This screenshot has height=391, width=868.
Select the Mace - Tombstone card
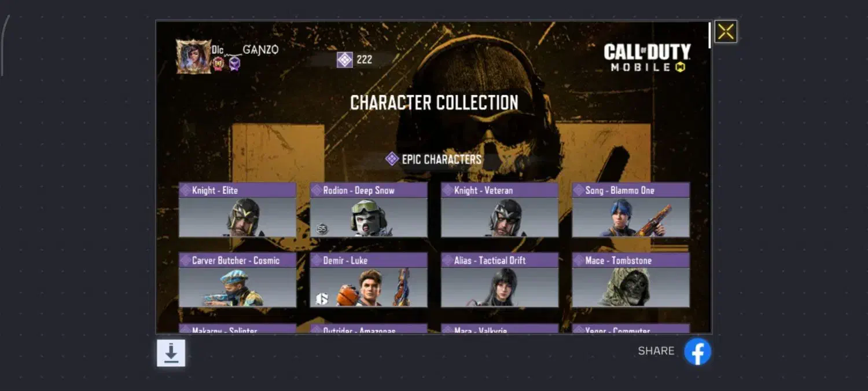(631, 280)
